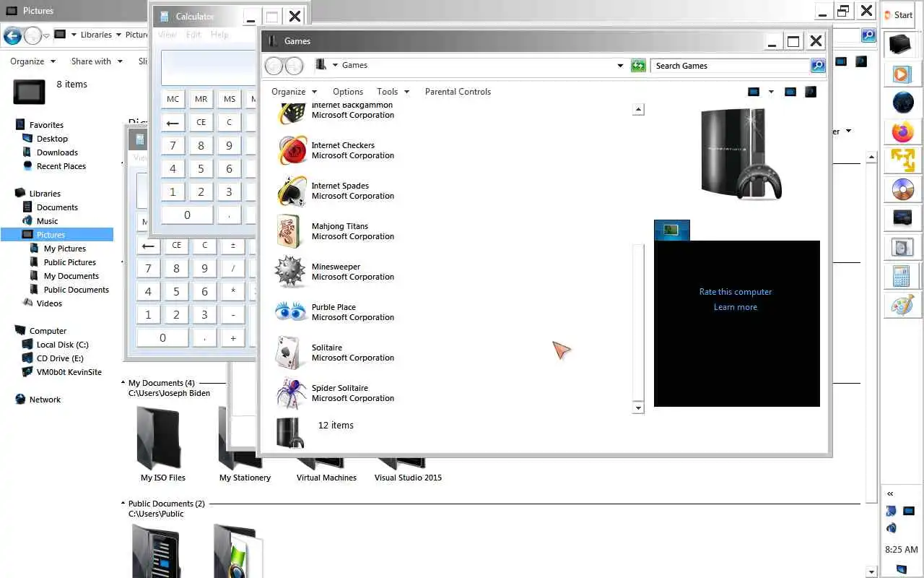Viewport: 924px width, 578px height.
Task: Click the Search Games magnifier icon
Action: [817, 66]
